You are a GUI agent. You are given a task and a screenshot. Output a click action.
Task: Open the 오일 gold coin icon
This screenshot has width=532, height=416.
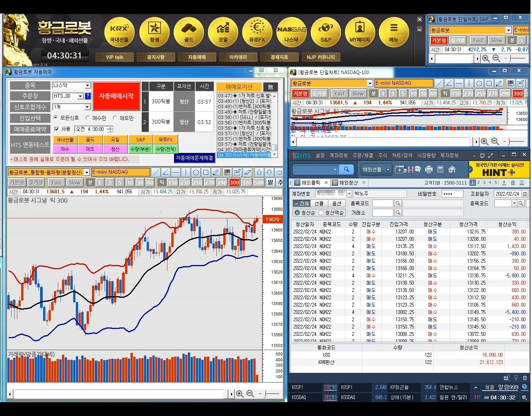(x=223, y=32)
